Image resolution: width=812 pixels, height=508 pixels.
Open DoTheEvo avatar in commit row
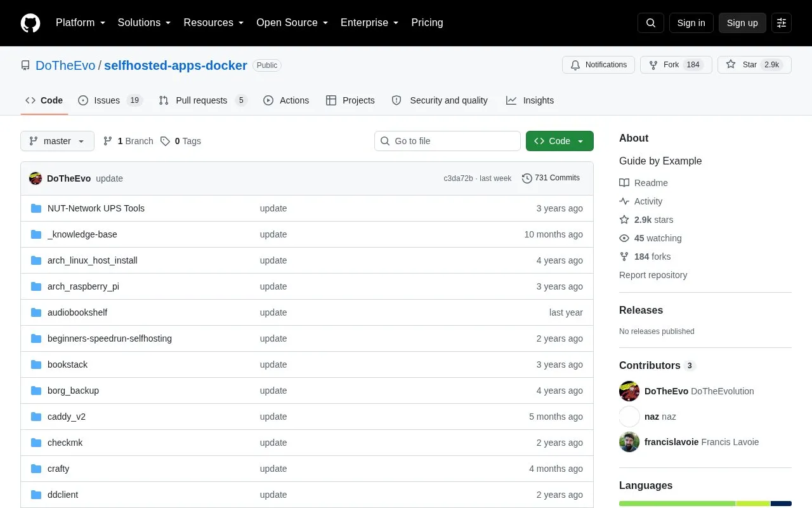point(36,178)
